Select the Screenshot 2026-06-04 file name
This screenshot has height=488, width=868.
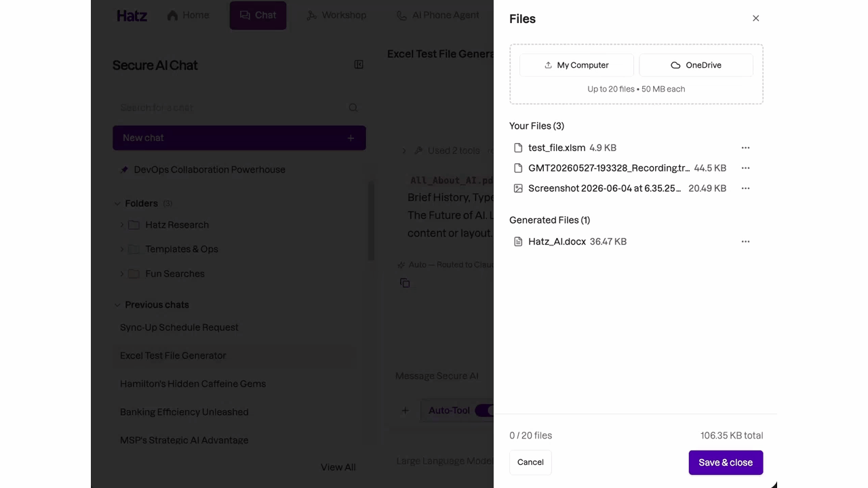pyautogui.click(x=605, y=188)
